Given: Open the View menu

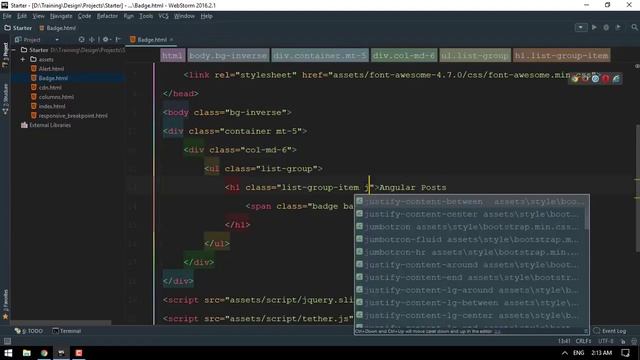Looking at the screenshot, I should [38, 16].
